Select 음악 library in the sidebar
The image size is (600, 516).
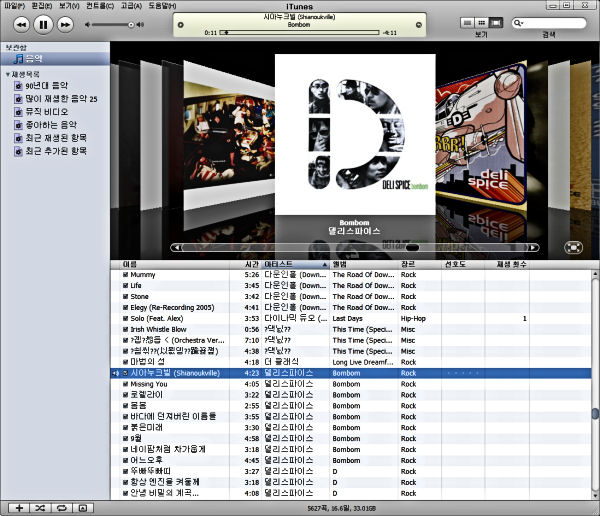pyautogui.click(x=55, y=59)
